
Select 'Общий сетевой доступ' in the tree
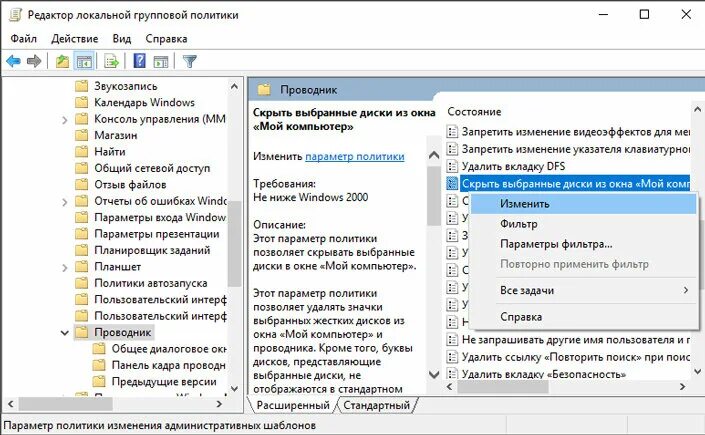pos(152,168)
